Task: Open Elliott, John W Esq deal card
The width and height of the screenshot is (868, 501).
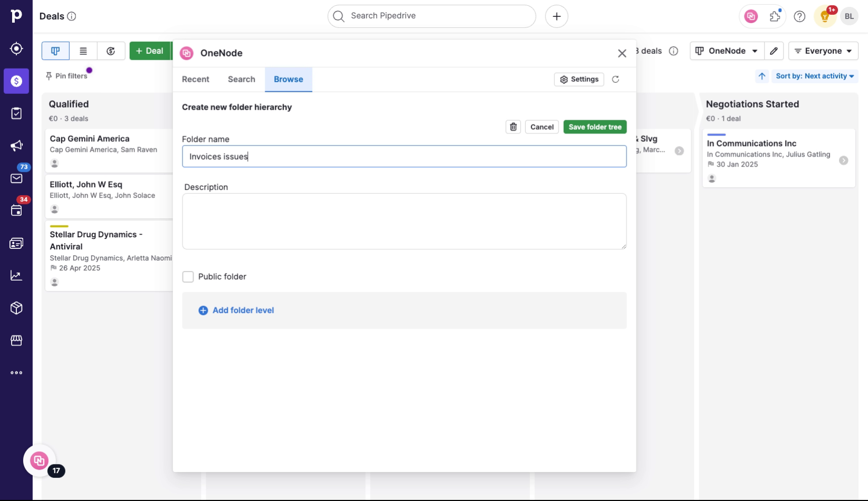Action: coord(109,197)
